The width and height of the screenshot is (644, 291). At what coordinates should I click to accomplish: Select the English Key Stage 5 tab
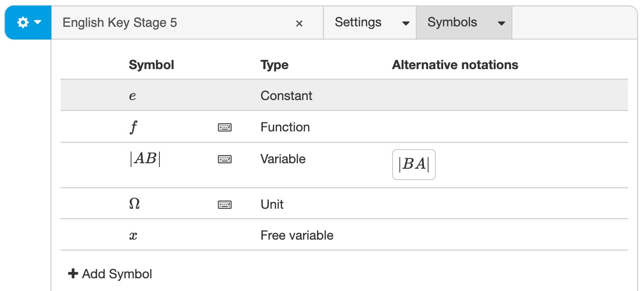pyautogui.click(x=120, y=22)
